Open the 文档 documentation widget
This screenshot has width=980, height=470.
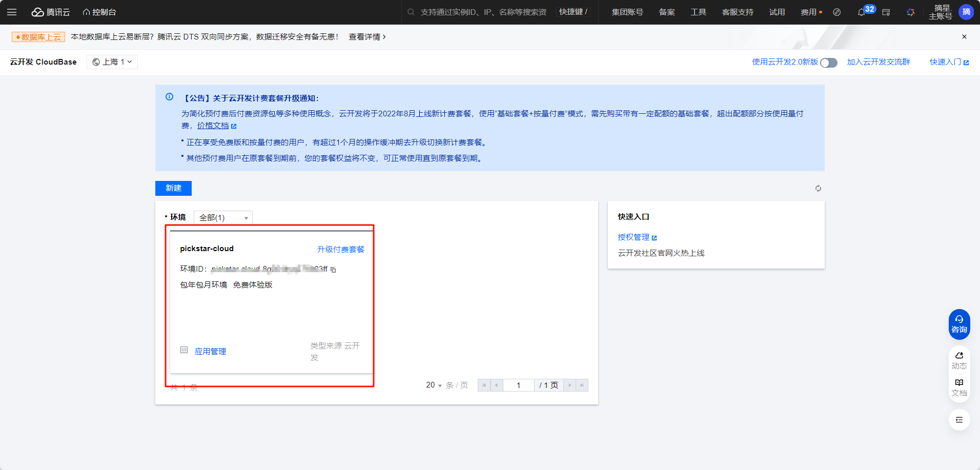pos(959,387)
